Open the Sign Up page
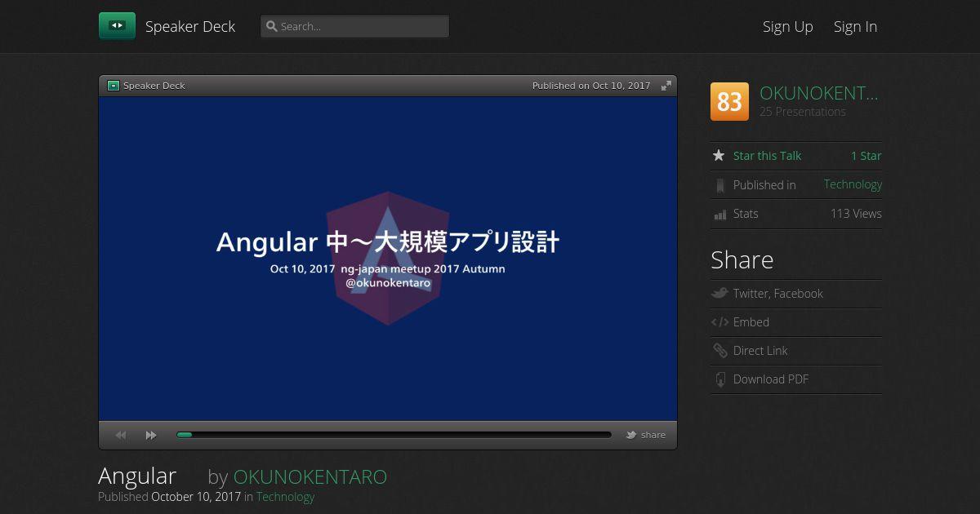 click(787, 26)
